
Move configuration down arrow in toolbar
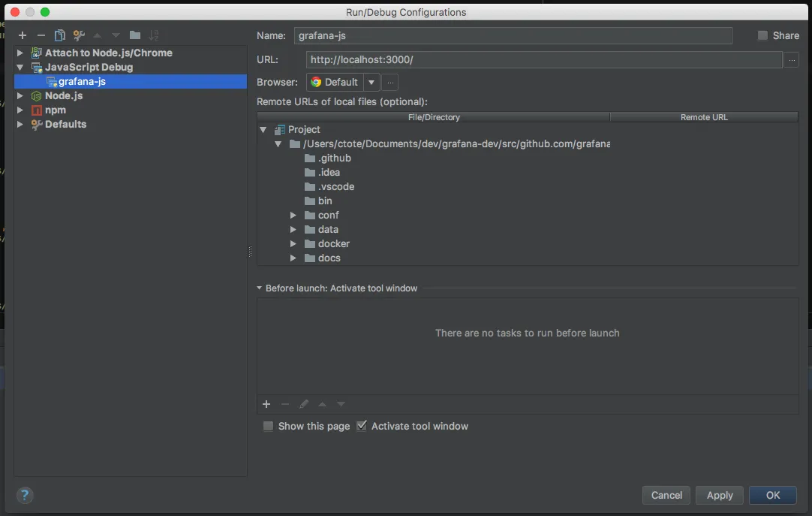tap(116, 35)
